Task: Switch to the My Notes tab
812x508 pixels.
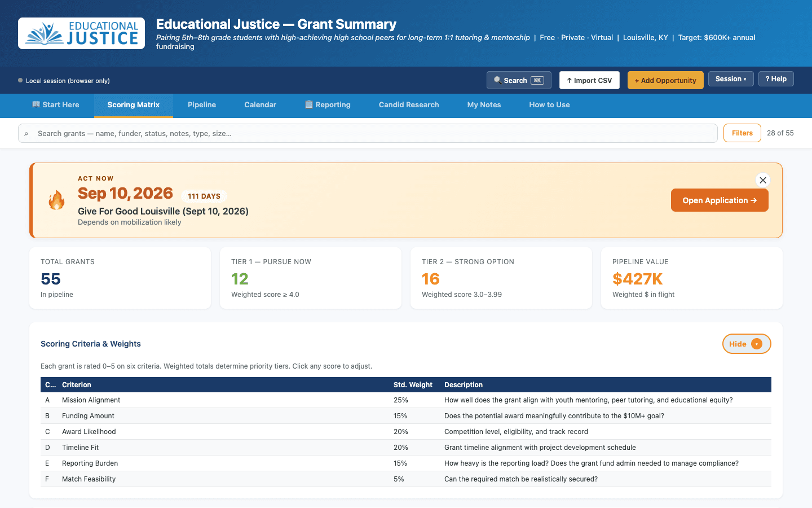Action: pos(484,105)
